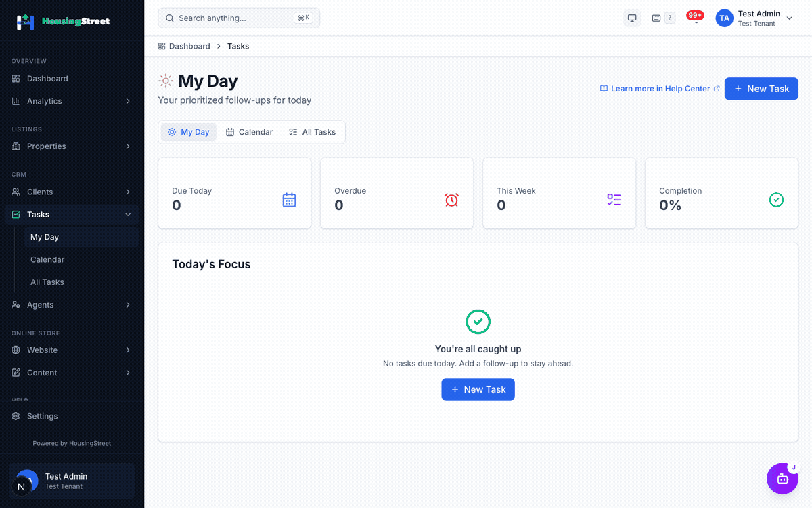This screenshot has width=812, height=508.
Task: Open the keyboard shortcuts icon
Action: tap(662, 18)
